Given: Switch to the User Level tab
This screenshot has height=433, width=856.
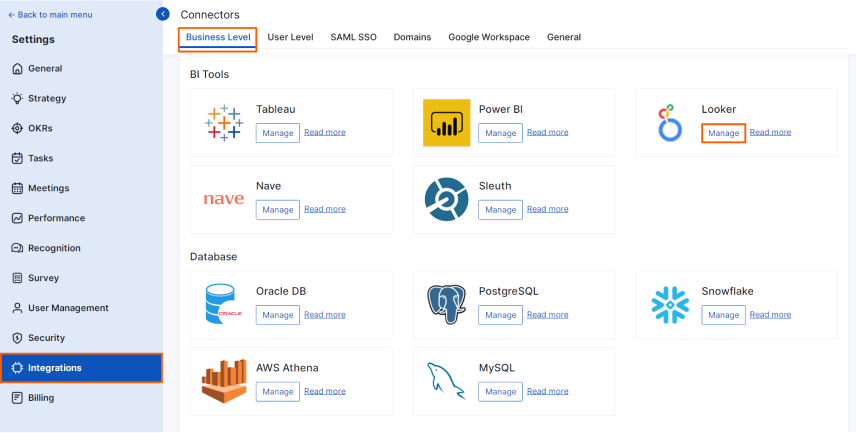Looking at the screenshot, I should (x=290, y=37).
